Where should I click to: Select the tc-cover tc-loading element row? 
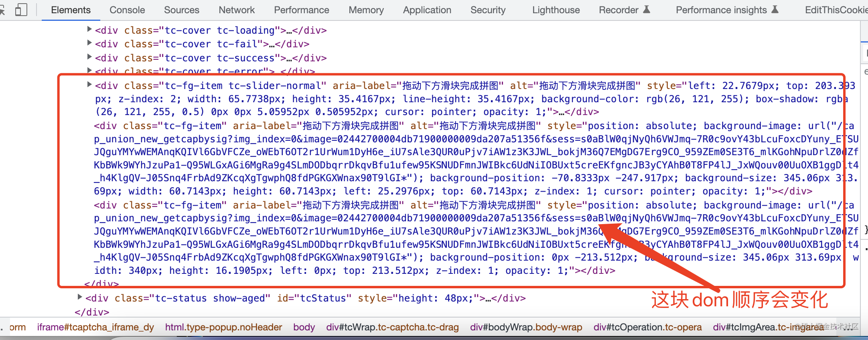point(211,30)
